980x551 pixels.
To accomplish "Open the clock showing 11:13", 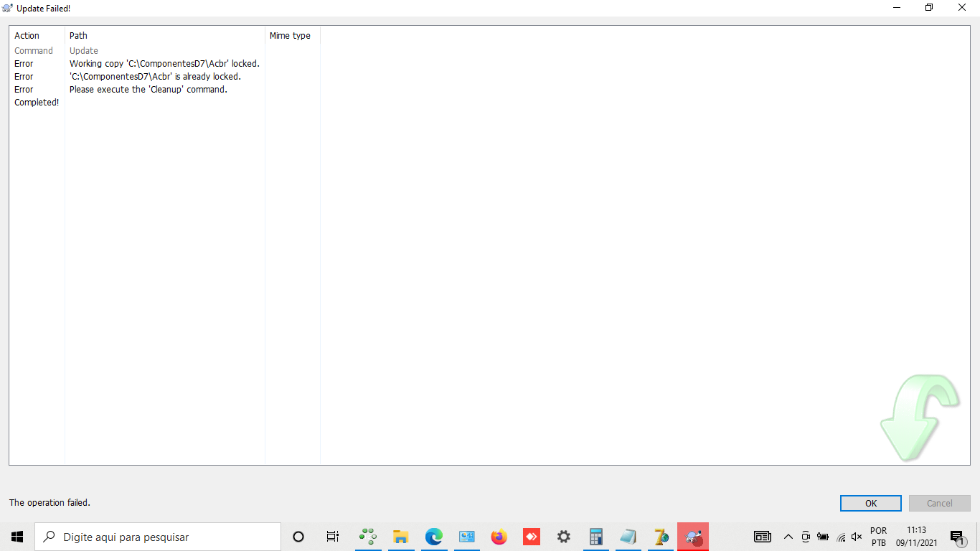I will pos(916,537).
